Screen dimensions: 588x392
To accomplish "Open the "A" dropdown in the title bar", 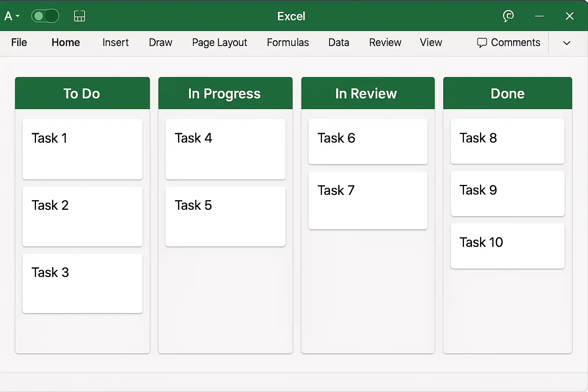I will pyautogui.click(x=11, y=16).
